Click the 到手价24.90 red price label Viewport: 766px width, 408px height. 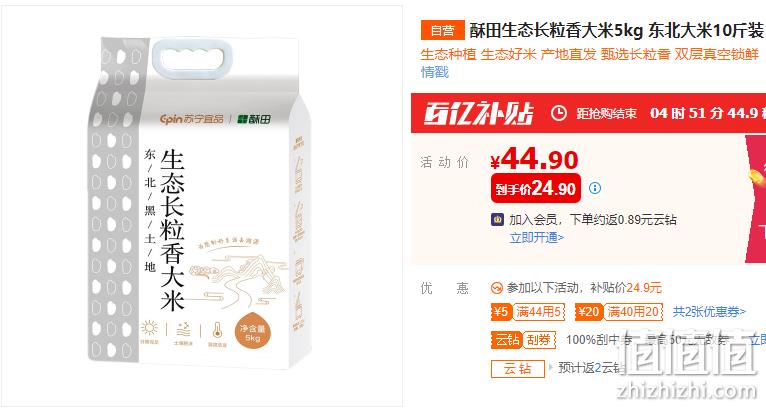[x=536, y=188]
